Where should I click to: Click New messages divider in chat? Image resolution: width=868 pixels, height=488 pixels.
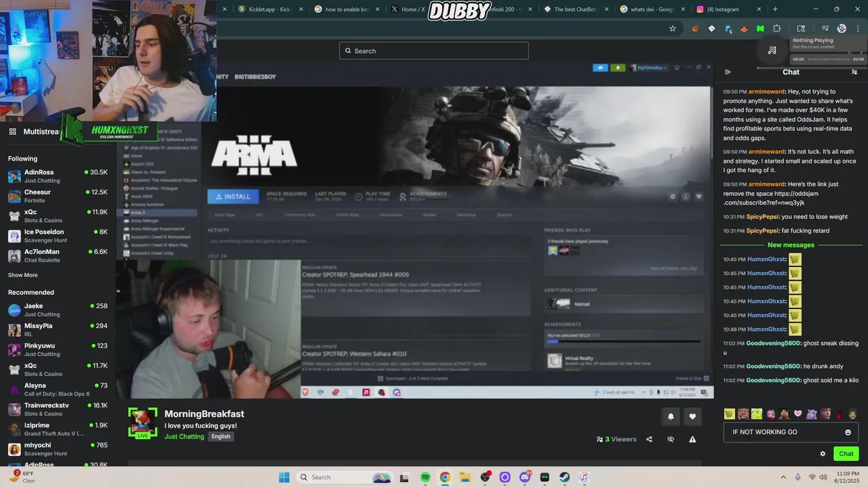coord(791,245)
